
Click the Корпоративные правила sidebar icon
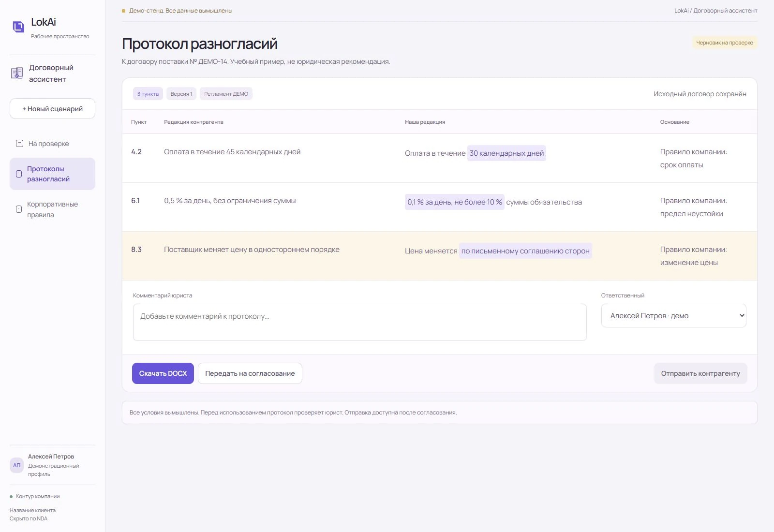tap(19, 209)
